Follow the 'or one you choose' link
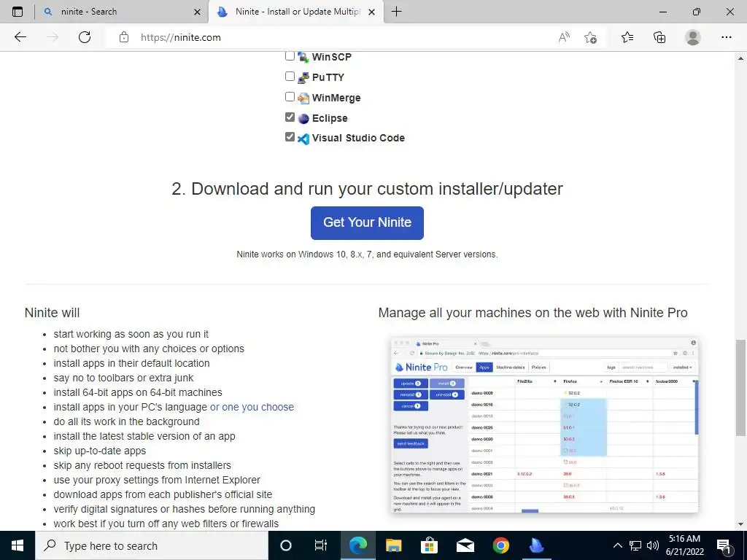 pyautogui.click(x=252, y=407)
